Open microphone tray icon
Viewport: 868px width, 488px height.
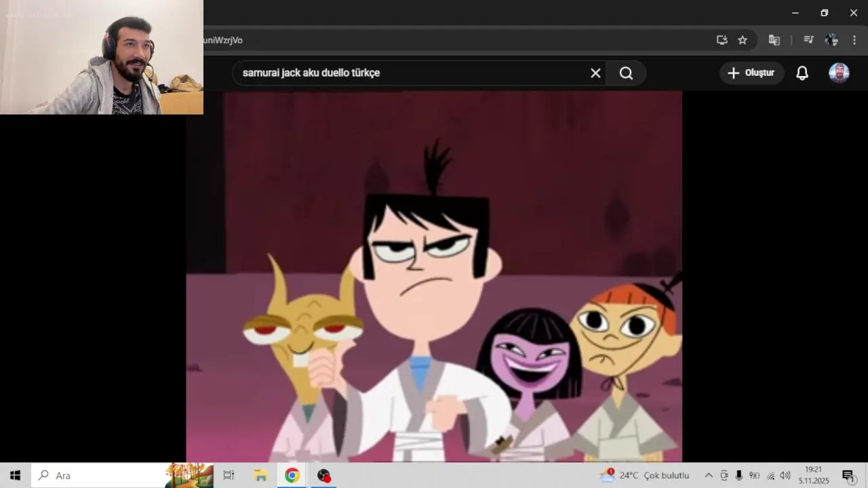click(x=739, y=475)
